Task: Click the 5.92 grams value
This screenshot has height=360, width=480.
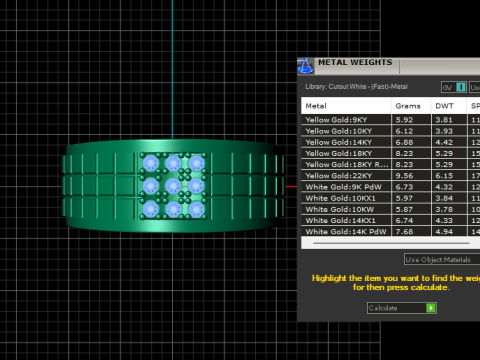Action: (x=404, y=120)
